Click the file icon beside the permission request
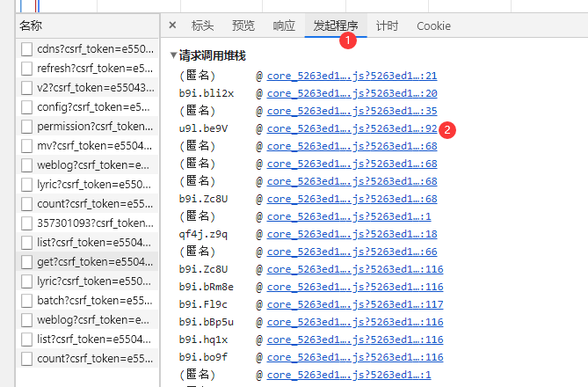Screen dimensions: 588x387 pyautogui.click(x=27, y=127)
